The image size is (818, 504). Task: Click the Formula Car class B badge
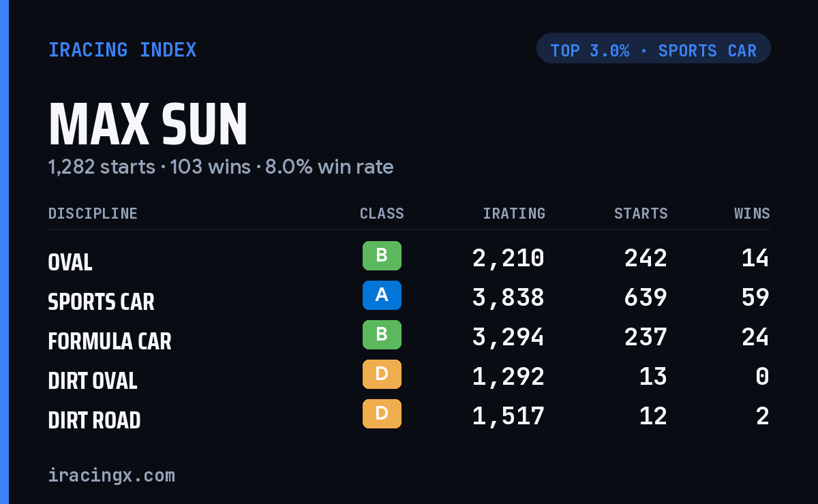382,335
